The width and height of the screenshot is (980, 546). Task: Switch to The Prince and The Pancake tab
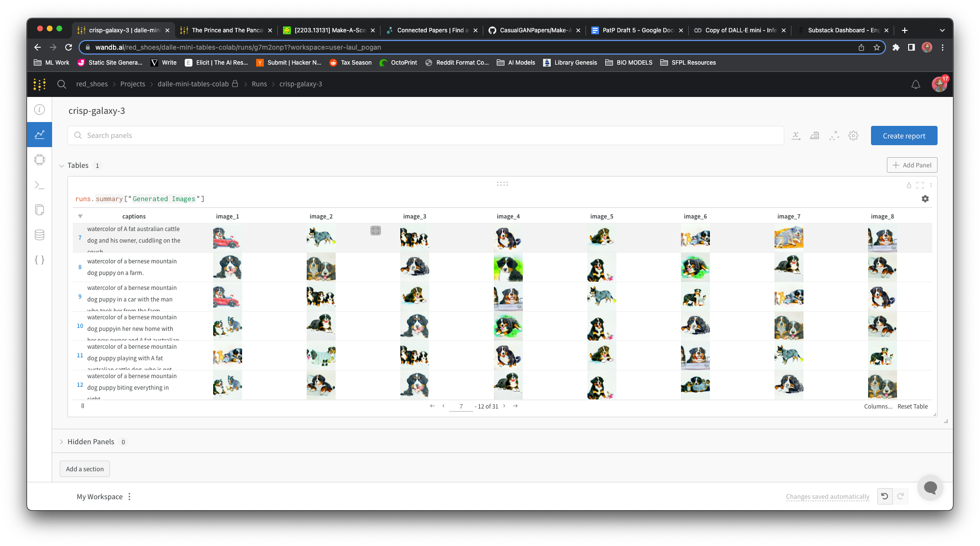coord(226,30)
